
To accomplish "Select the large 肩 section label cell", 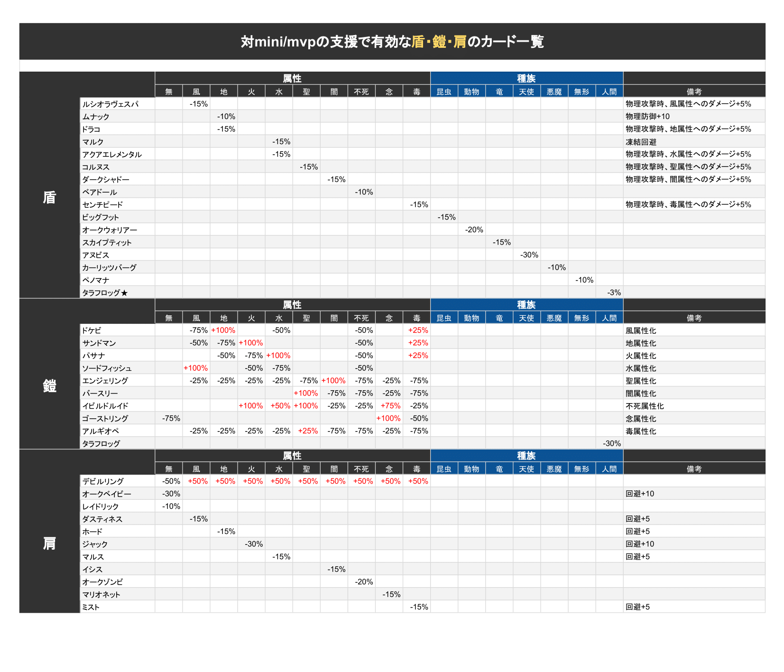I will pos(49,543).
